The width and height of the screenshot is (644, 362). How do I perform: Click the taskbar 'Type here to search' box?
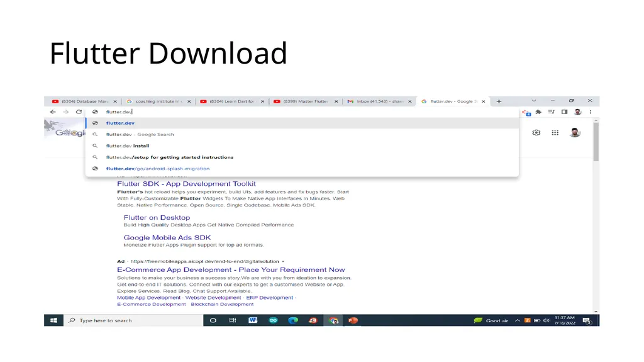click(133, 320)
